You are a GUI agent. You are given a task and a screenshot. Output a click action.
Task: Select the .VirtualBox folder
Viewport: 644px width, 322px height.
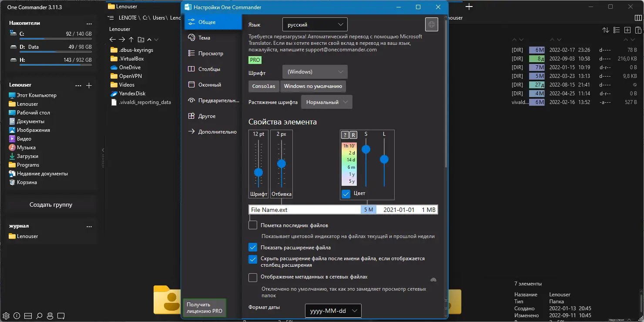click(x=131, y=58)
